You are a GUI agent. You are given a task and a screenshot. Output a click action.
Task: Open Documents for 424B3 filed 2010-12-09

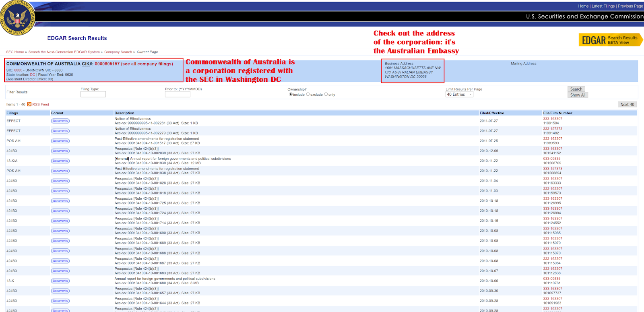coord(60,151)
